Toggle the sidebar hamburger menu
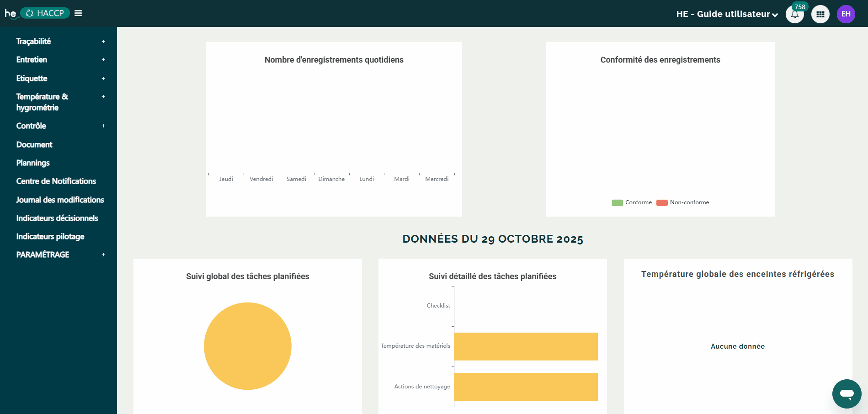The image size is (868, 414). [x=78, y=13]
